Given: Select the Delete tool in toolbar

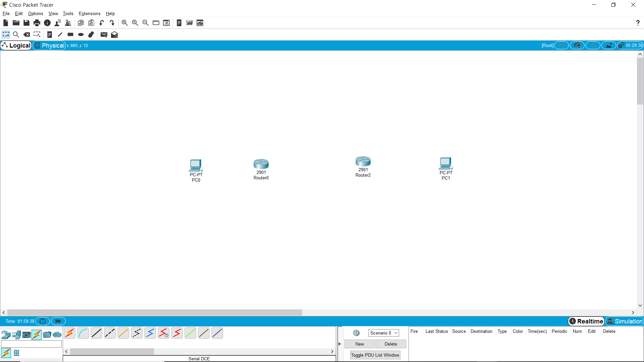Looking at the screenshot, I should pos(26,35).
